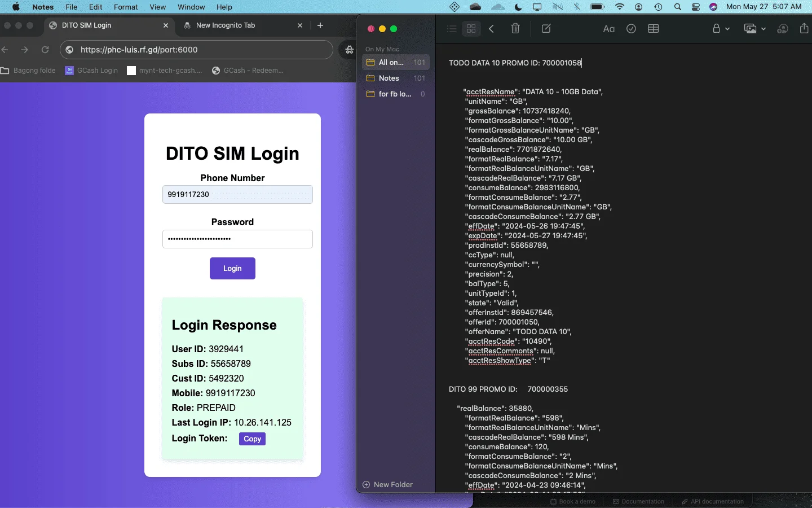Image resolution: width=812 pixels, height=508 pixels.
Task: Close the New Incognito Tab
Action: 300,25
